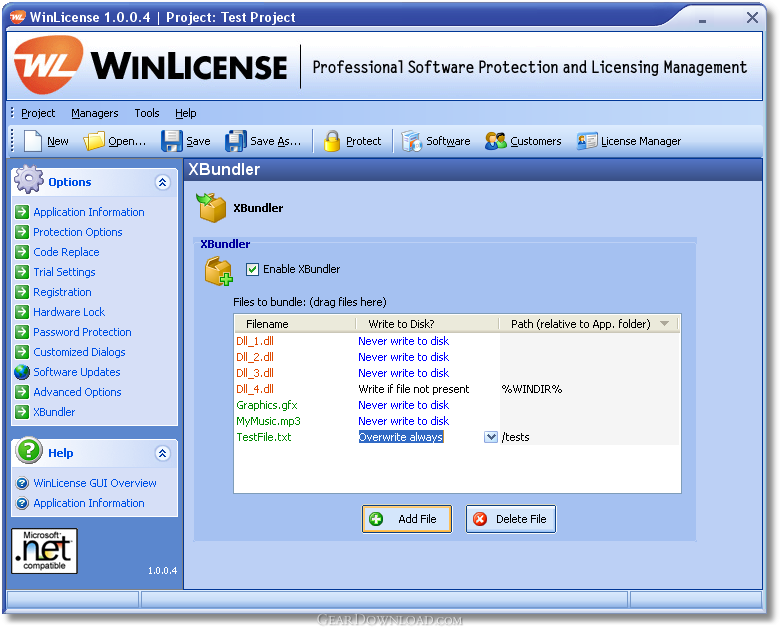Click arrow icon beside Hardware Lock
The height and width of the screenshot is (628, 781).
(x=22, y=312)
